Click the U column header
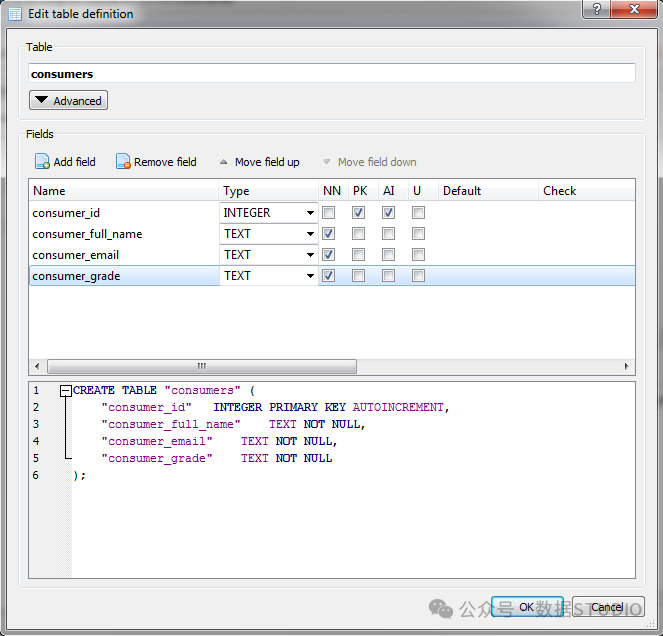The height and width of the screenshot is (636, 663). click(x=423, y=191)
